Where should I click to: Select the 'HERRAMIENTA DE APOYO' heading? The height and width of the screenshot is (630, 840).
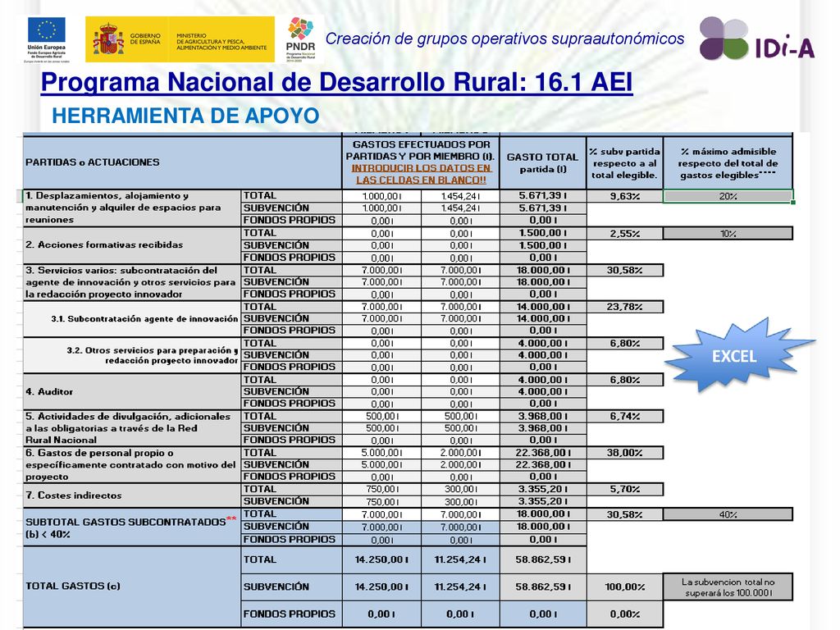tap(185, 116)
